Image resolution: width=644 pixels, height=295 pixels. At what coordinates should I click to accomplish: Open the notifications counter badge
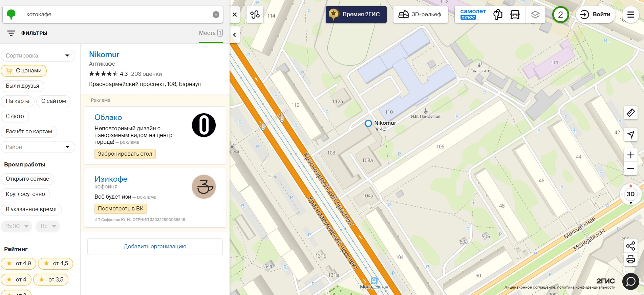560,15
